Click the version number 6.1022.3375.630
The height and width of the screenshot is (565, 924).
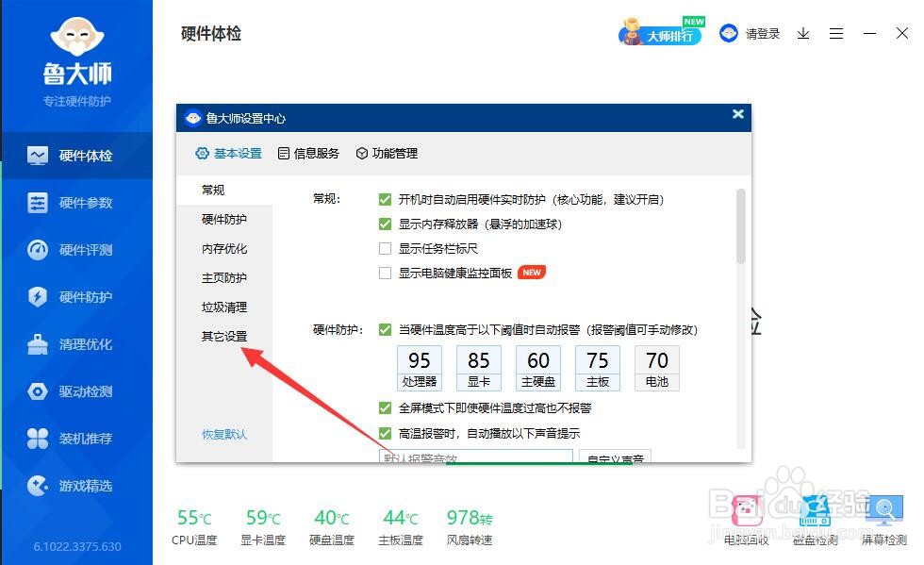click(77, 547)
